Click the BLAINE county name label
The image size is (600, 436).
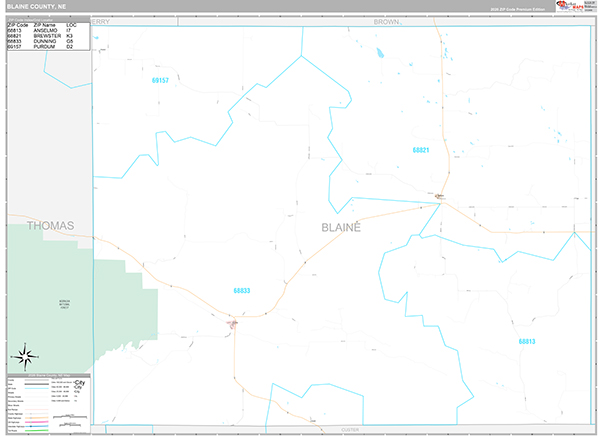[340, 227]
